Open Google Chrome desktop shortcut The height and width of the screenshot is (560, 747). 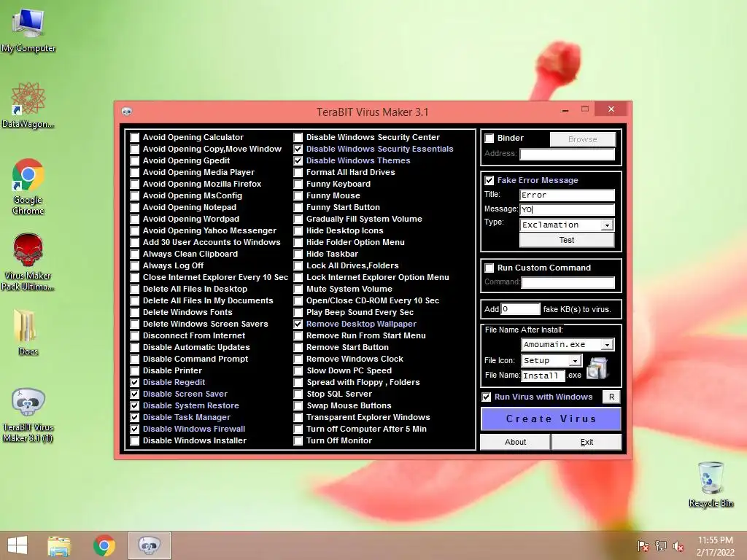[x=28, y=187]
